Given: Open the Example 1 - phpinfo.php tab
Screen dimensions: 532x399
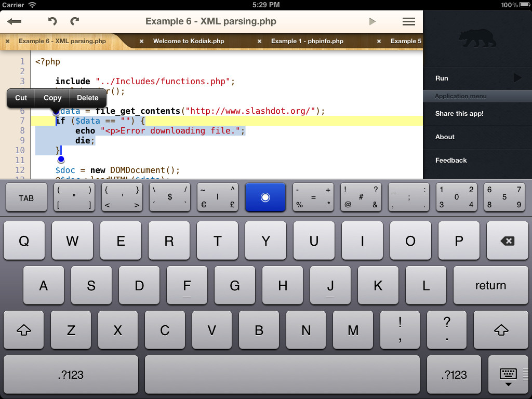Looking at the screenshot, I should pos(307,41).
